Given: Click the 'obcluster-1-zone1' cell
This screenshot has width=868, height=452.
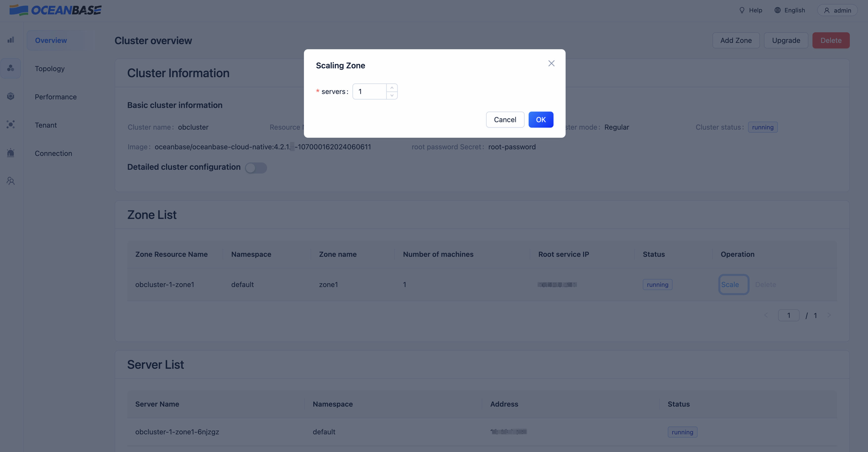Looking at the screenshot, I should [165, 285].
